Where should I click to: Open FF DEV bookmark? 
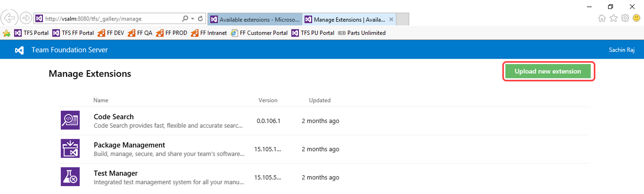click(x=111, y=33)
